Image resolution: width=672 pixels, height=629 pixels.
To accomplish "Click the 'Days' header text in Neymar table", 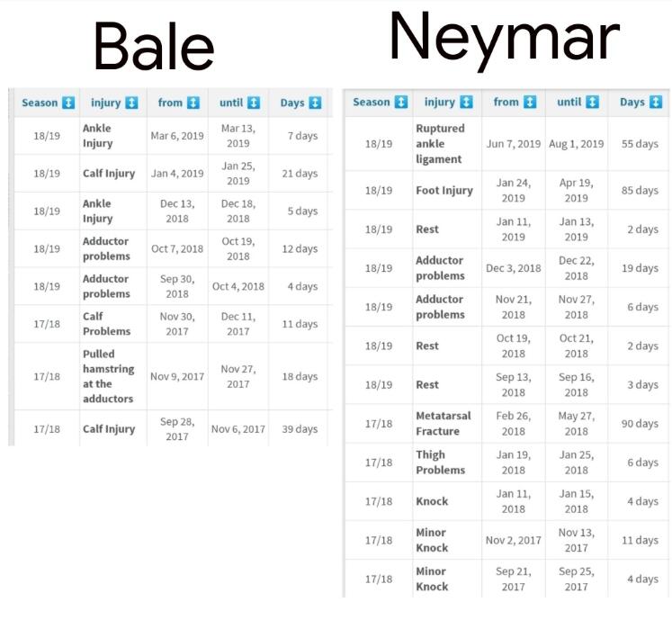I will tap(632, 102).
